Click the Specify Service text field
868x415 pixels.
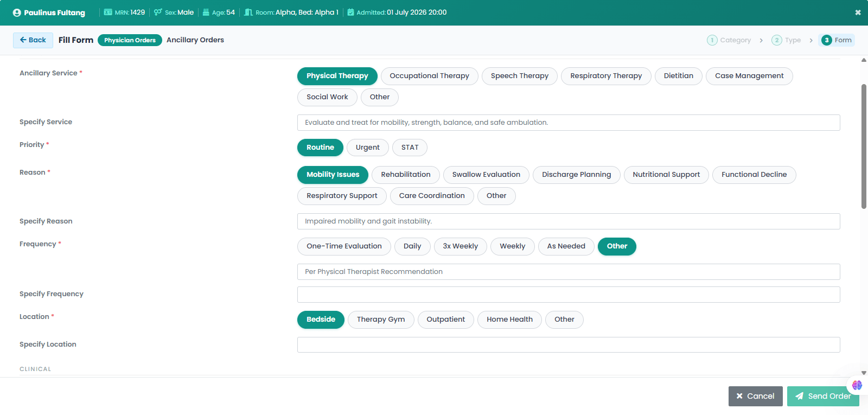(569, 123)
